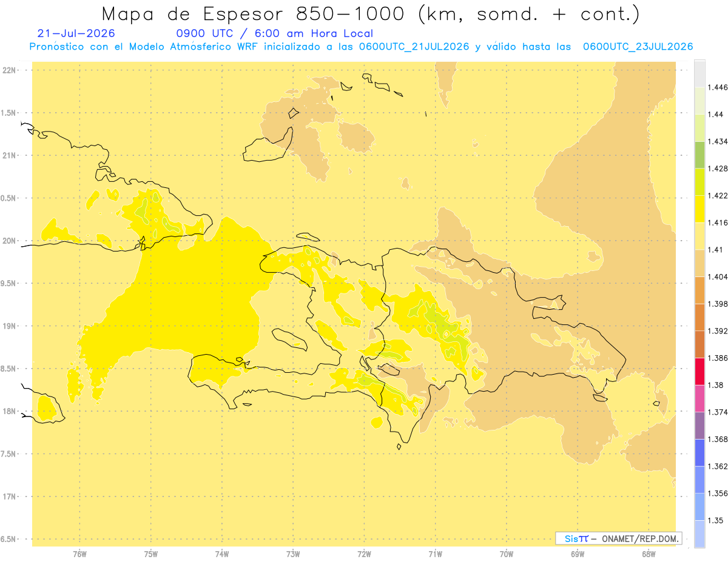The image size is (728, 562).
Task: Click the latitude label '17N'
Action: (x=9, y=497)
